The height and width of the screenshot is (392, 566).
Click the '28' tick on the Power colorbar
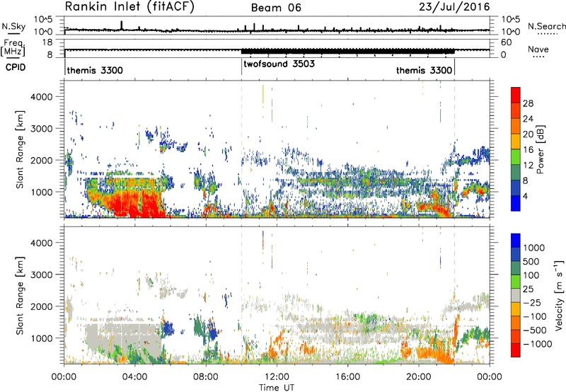(x=528, y=103)
